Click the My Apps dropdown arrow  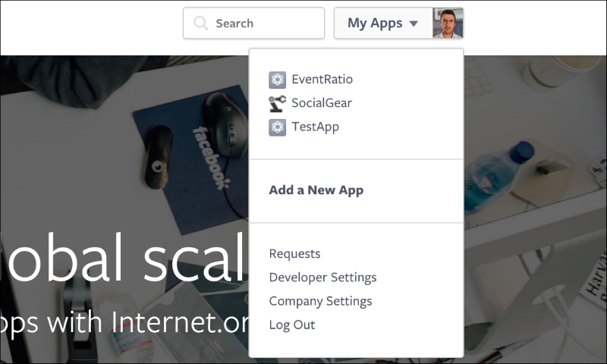(414, 24)
